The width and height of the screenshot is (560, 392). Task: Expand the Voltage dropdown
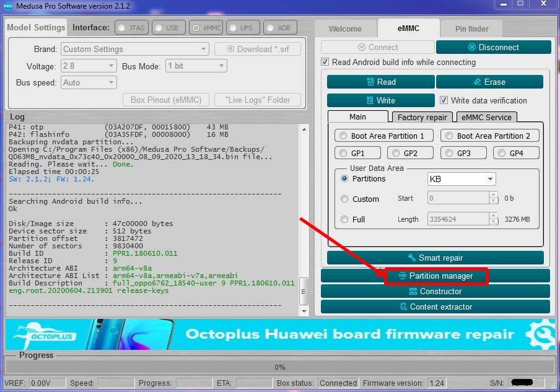(x=88, y=66)
